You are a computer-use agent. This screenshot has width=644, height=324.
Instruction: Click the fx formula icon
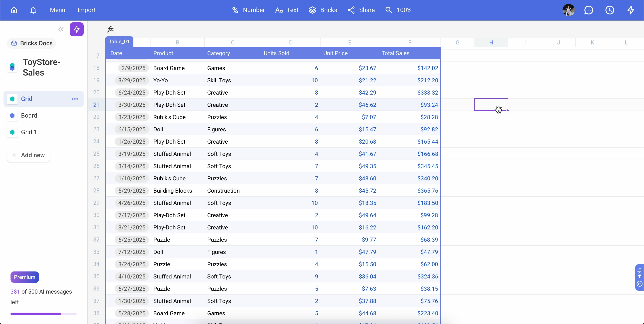(x=110, y=29)
